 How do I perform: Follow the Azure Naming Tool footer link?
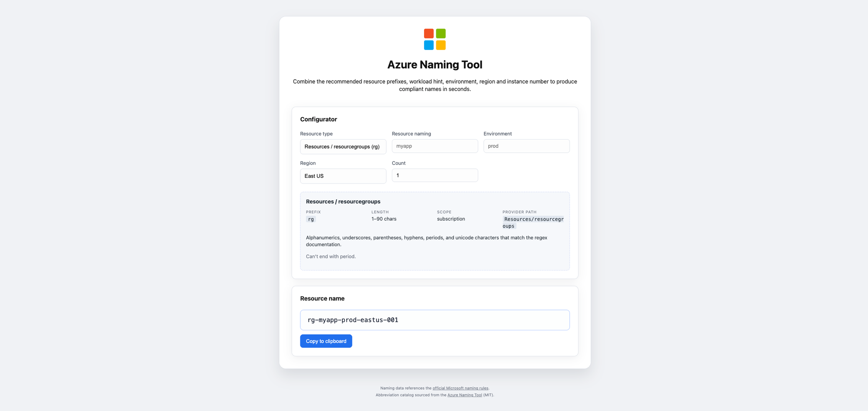point(464,395)
